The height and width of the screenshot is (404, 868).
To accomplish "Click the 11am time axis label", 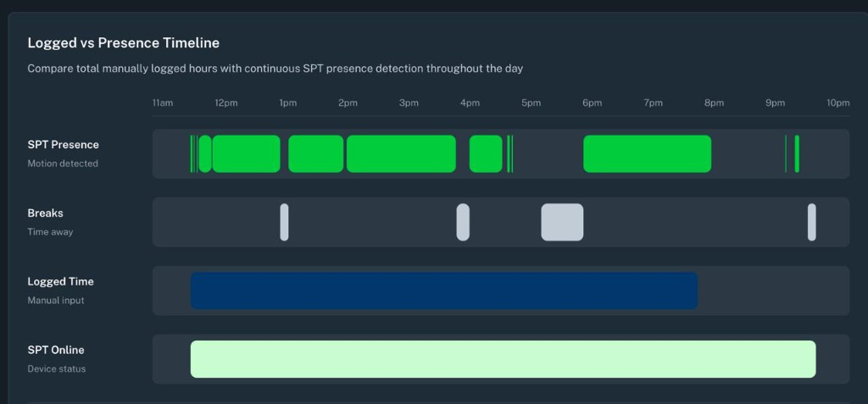I will pyautogui.click(x=163, y=103).
